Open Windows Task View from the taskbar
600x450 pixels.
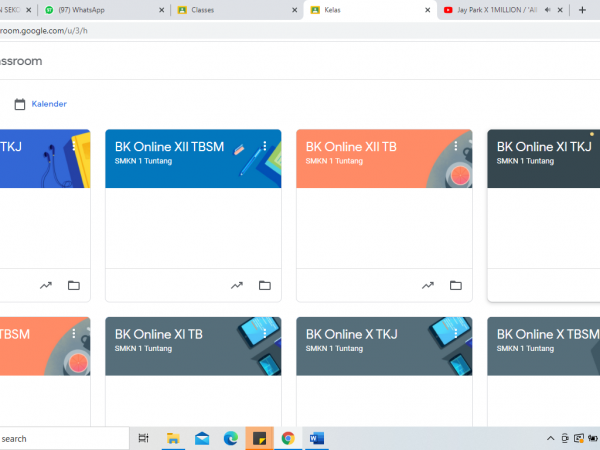point(144,438)
